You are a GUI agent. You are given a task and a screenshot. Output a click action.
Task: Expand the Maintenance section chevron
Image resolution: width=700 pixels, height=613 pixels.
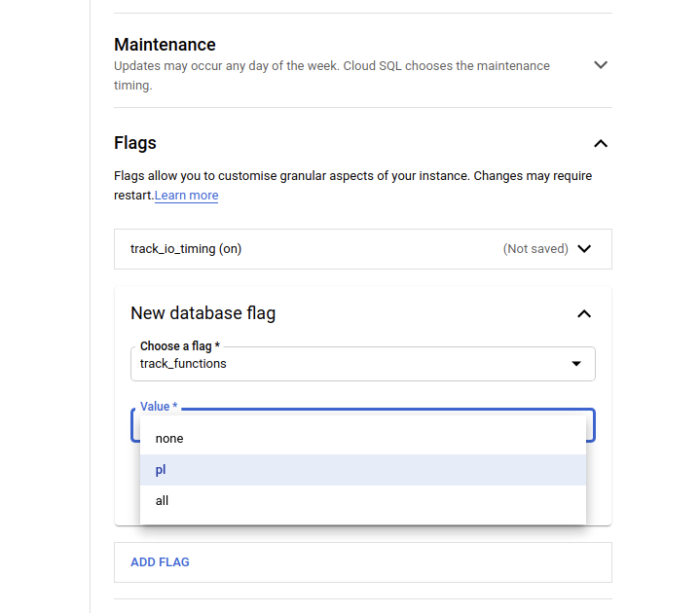coord(601,65)
